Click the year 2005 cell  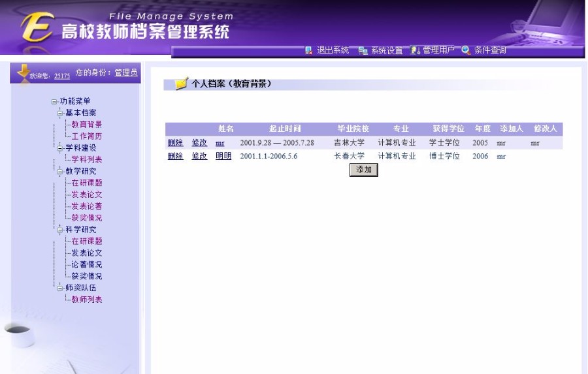pyautogui.click(x=480, y=143)
